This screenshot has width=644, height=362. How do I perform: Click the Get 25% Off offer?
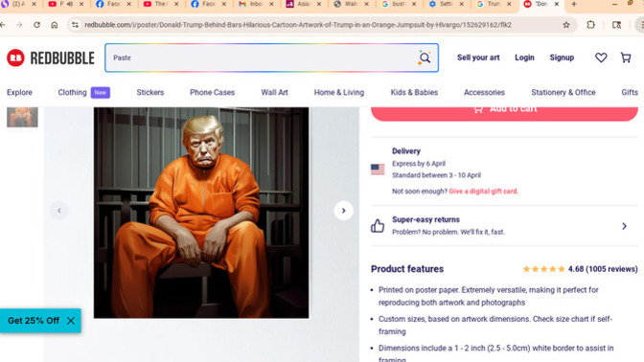point(34,321)
